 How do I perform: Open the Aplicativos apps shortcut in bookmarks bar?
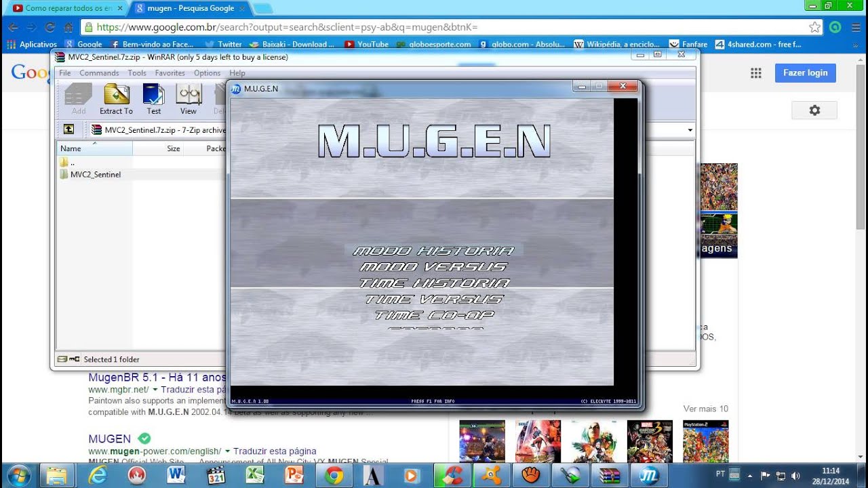32,44
